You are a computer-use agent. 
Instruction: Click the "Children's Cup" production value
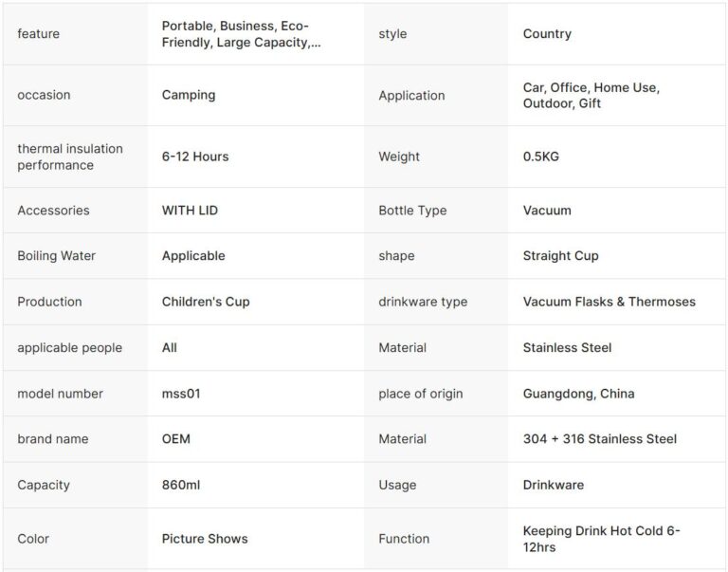(x=206, y=302)
